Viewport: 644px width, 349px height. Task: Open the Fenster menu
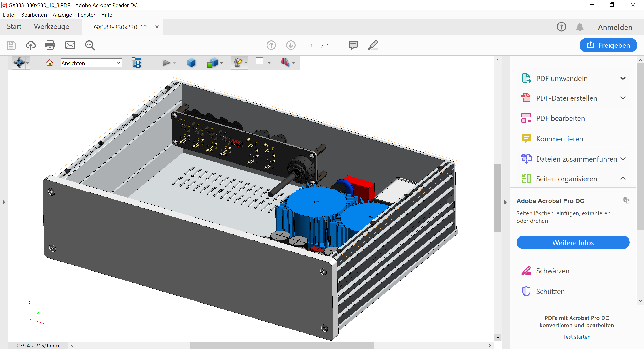[x=86, y=15]
